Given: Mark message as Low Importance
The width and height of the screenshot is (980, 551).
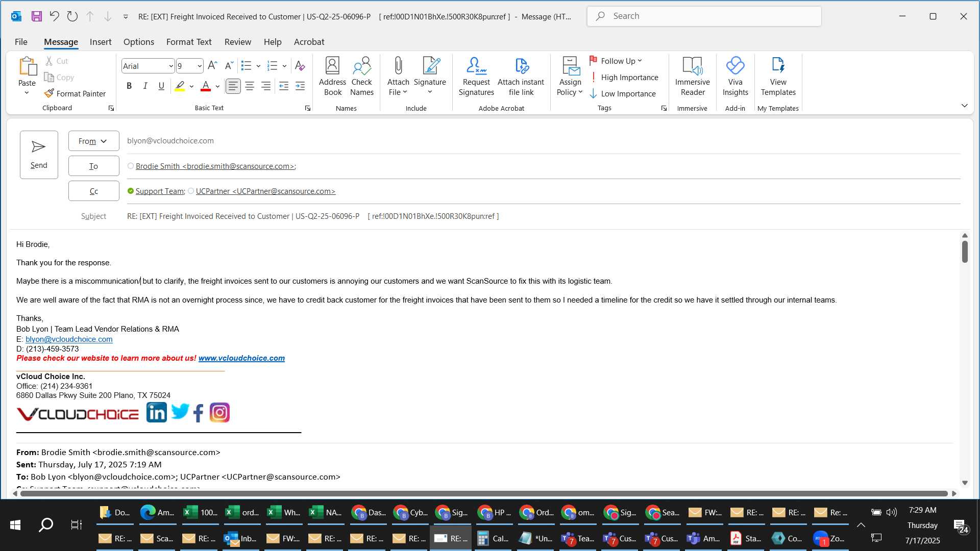Looking at the screenshot, I should pyautogui.click(x=623, y=93).
